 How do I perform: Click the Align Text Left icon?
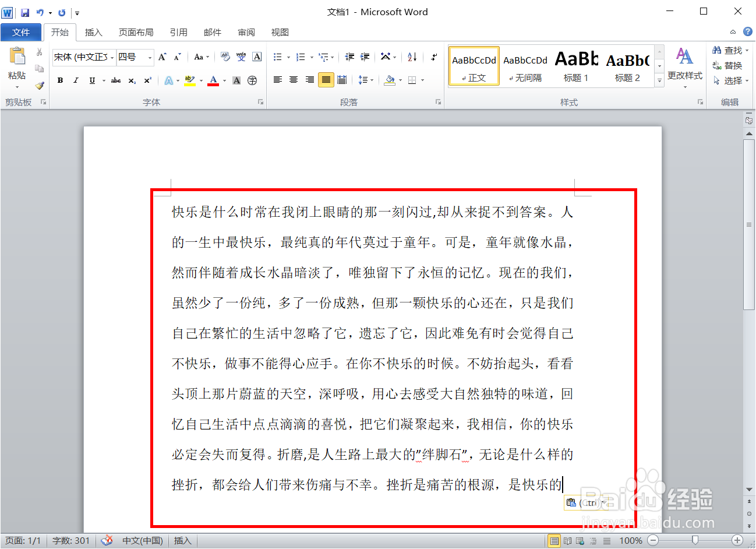[x=278, y=80]
